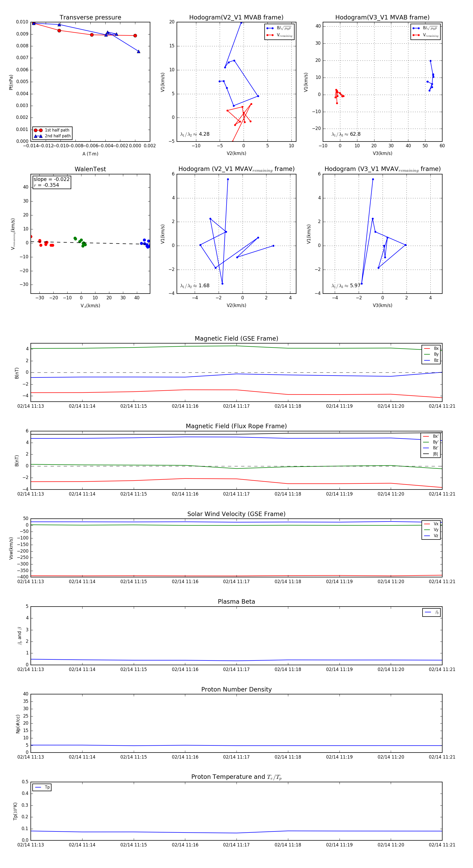473x868 pixels.
Task: Select "Vz" in the solar wind legend
Action: pos(431,536)
